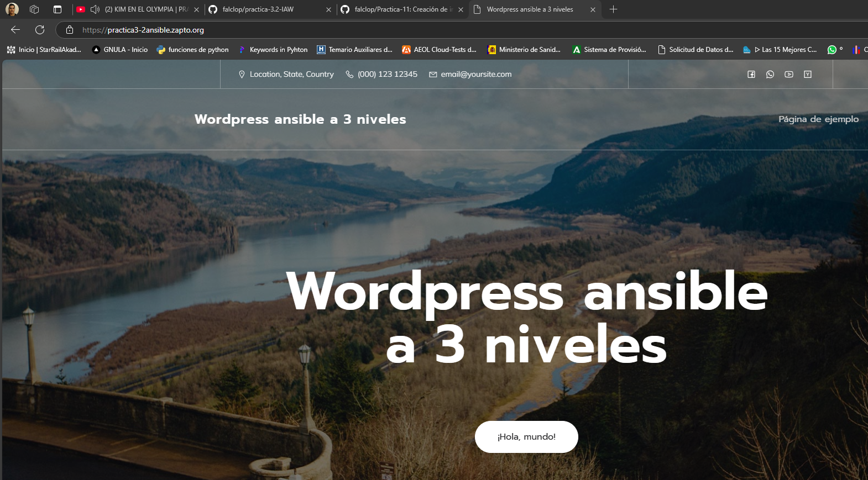The image size is (868, 480).
Task: Open the funciones de python bookmark
Action: [192, 50]
